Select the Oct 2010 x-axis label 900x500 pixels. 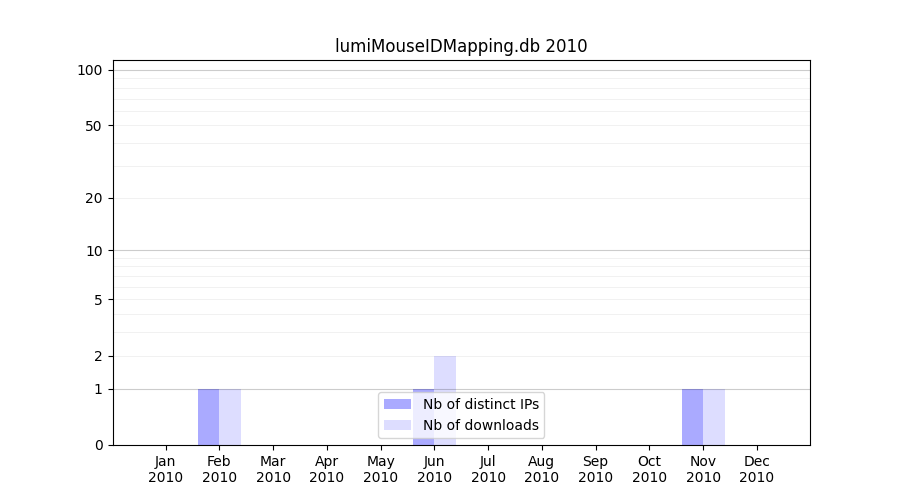(649, 469)
